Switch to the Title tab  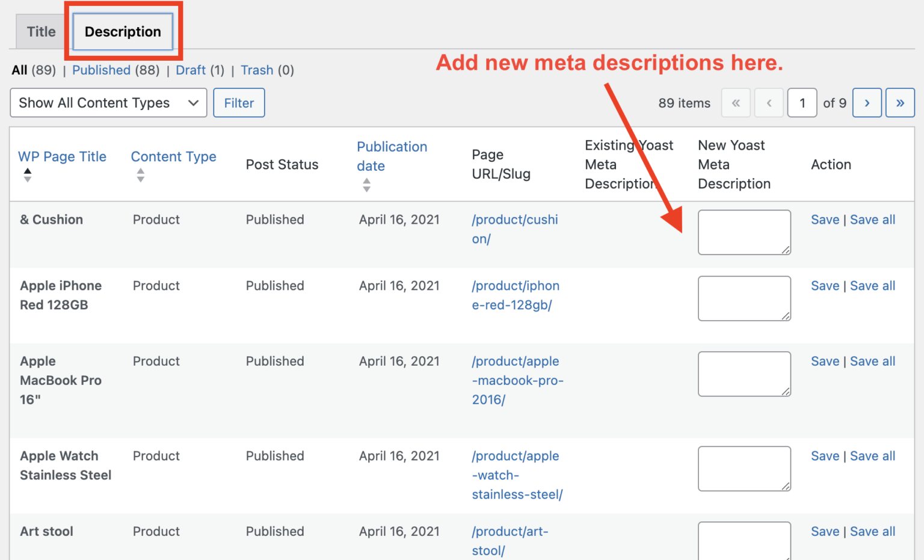(x=40, y=31)
